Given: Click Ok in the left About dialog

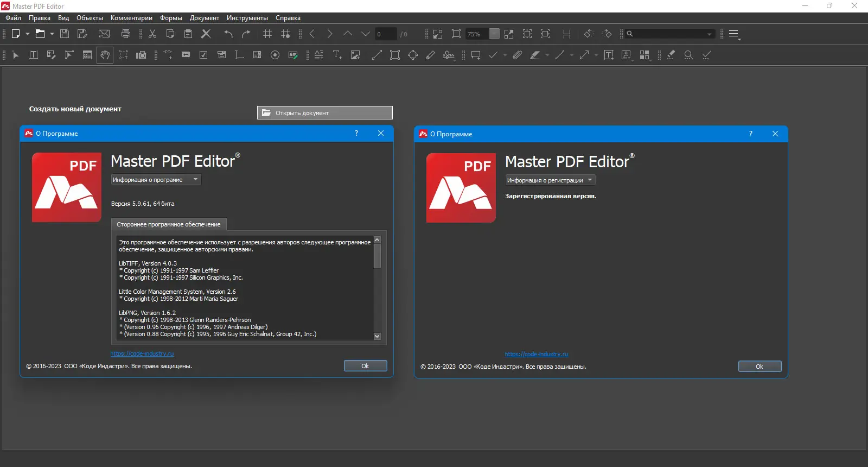Looking at the screenshot, I should (x=365, y=366).
